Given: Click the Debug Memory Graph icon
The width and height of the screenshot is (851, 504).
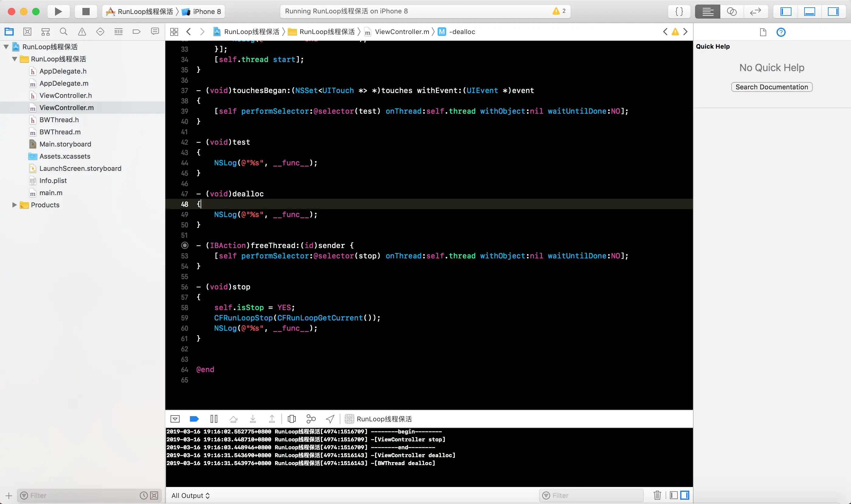Looking at the screenshot, I should pos(311,419).
